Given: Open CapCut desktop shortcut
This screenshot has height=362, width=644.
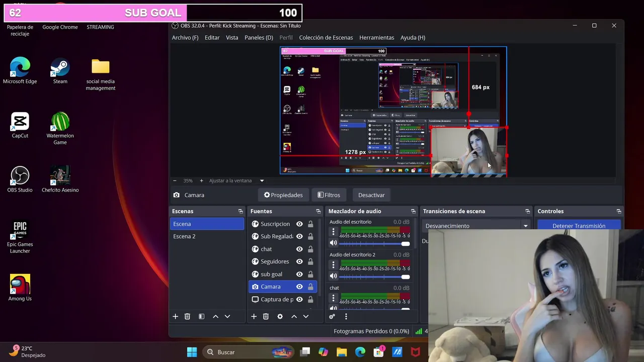Looking at the screenshot, I should 20,125.
